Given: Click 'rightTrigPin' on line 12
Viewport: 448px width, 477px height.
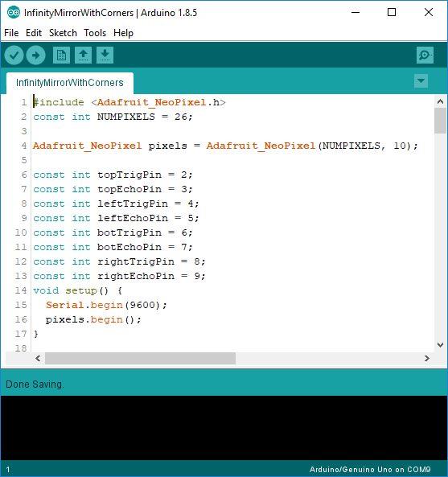Looking at the screenshot, I should tap(136, 261).
